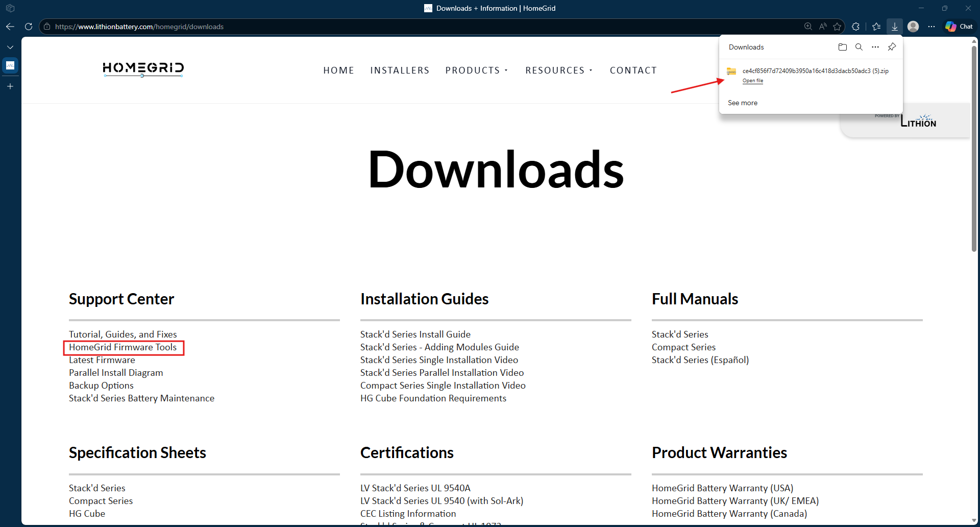Open Stack'd Series Single Installation Video
The image size is (980, 527).
[439, 360]
